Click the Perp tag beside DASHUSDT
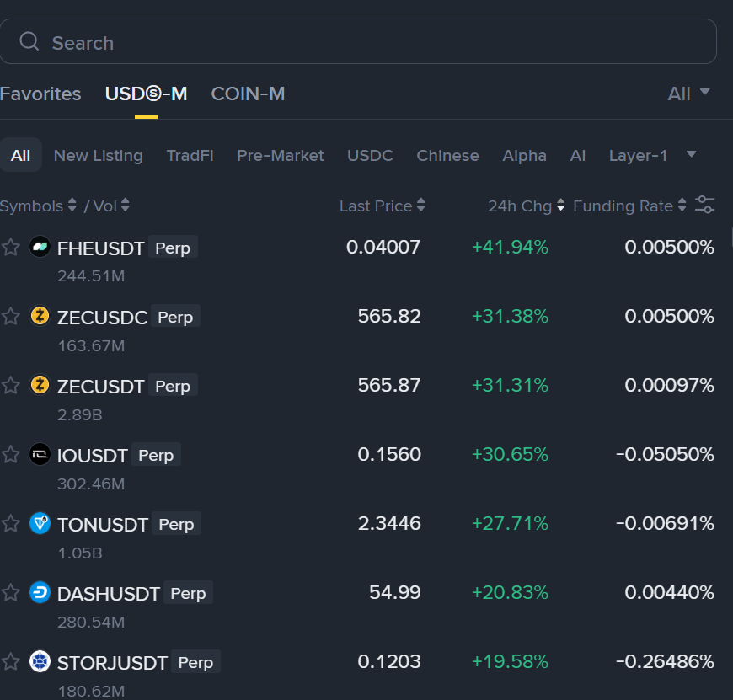733x700 pixels. coord(189,593)
